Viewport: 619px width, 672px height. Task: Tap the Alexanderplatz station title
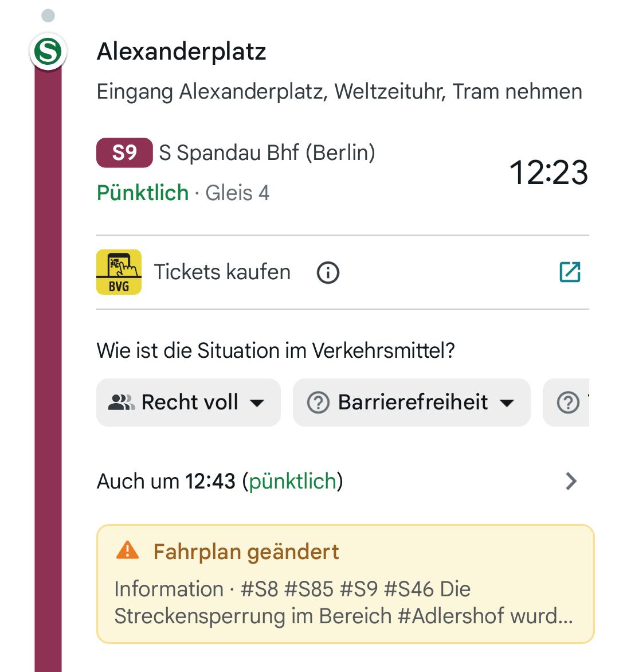[x=181, y=52]
